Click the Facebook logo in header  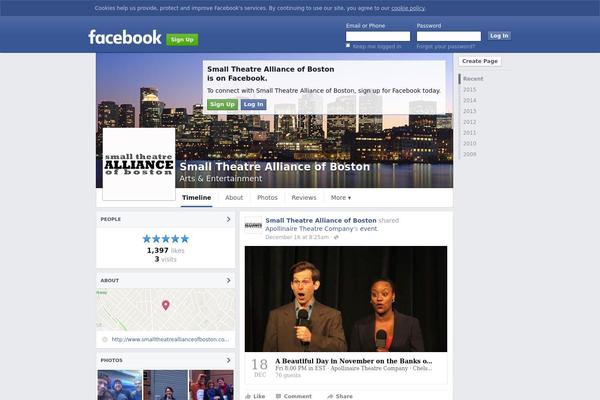tap(125, 38)
